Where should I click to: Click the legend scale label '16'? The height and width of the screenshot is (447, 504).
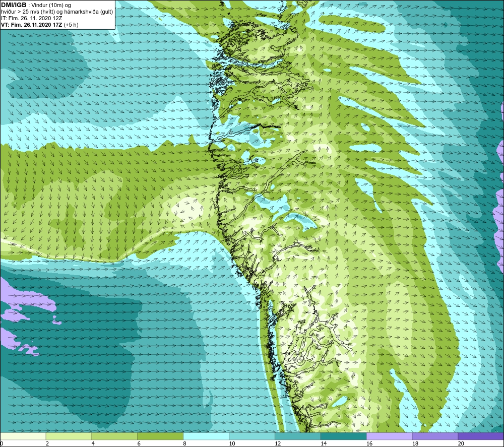tap(369, 443)
